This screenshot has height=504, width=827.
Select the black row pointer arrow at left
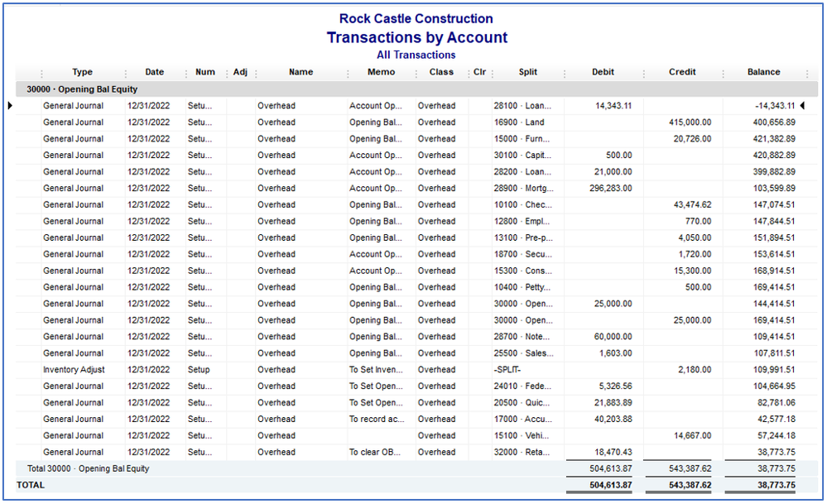(10, 106)
